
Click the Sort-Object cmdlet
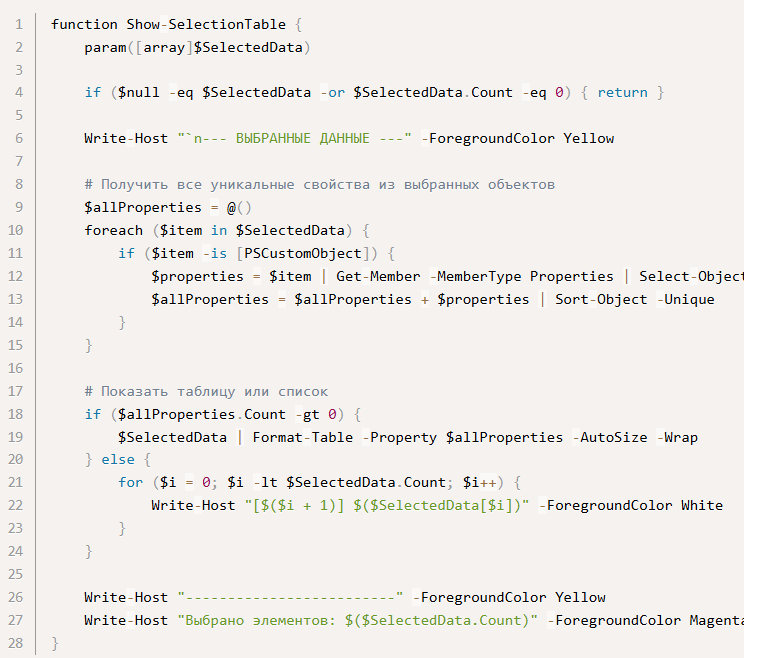pos(597,299)
